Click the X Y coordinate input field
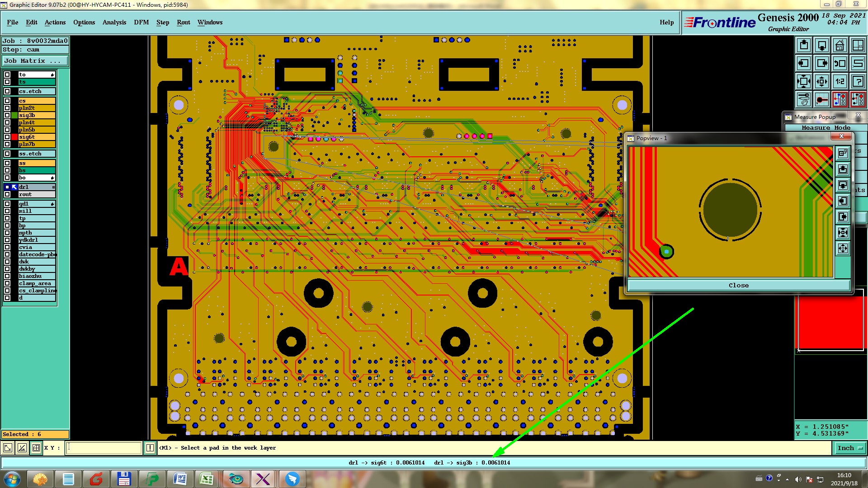 click(104, 448)
